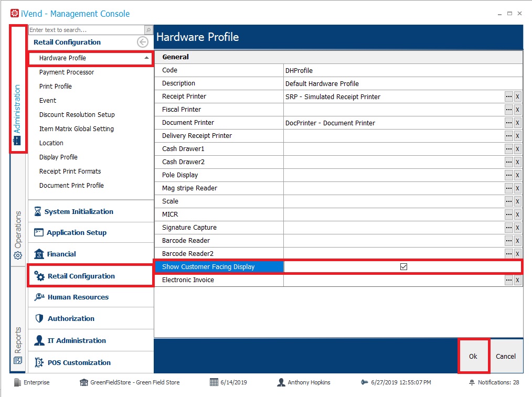The height and width of the screenshot is (397, 532).
Task: Click the Operations gear icon in sidebar
Action: tap(18, 255)
